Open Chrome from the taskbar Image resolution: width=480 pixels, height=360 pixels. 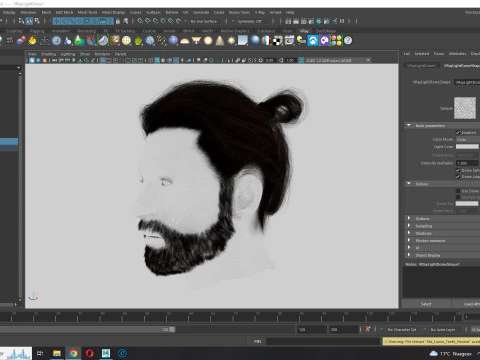73,353
